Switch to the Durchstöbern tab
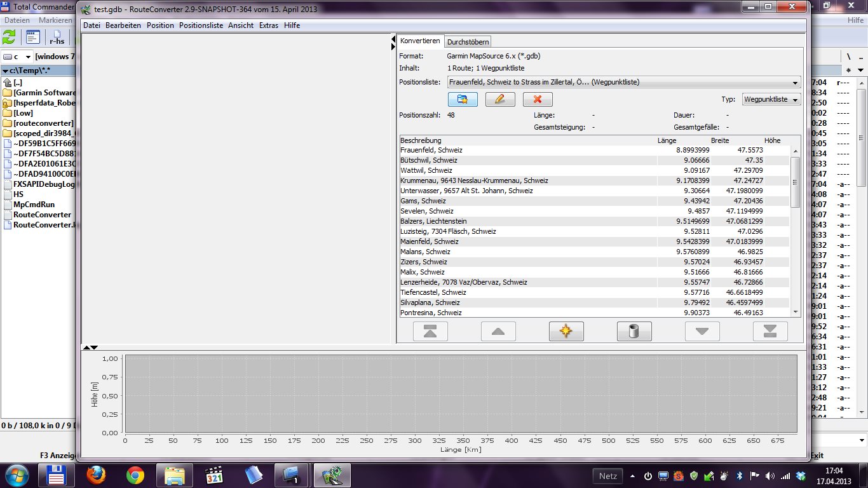 click(468, 42)
